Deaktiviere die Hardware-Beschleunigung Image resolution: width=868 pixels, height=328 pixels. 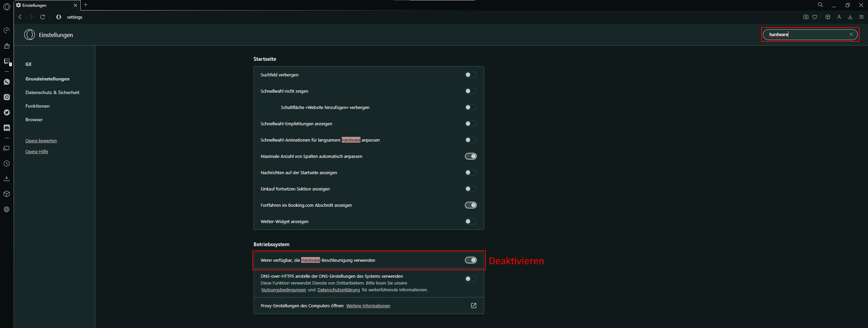click(x=471, y=260)
